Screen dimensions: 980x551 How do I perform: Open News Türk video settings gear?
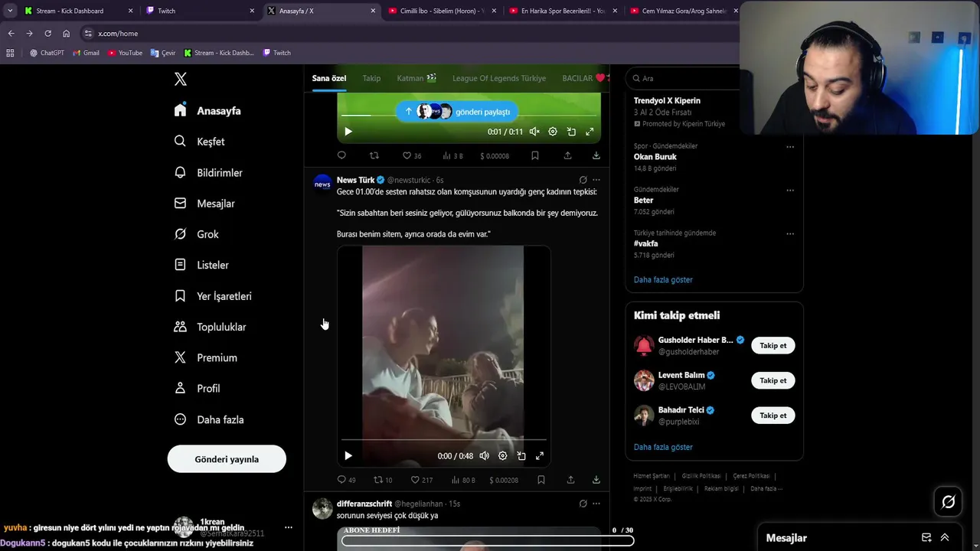(x=502, y=455)
